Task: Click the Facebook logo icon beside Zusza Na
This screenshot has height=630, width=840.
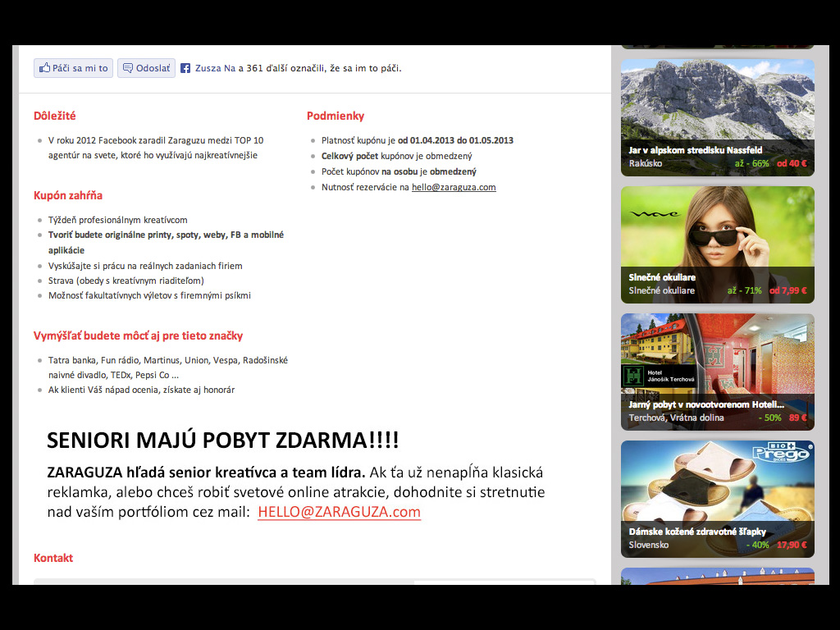Action: [x=185, y=68]
